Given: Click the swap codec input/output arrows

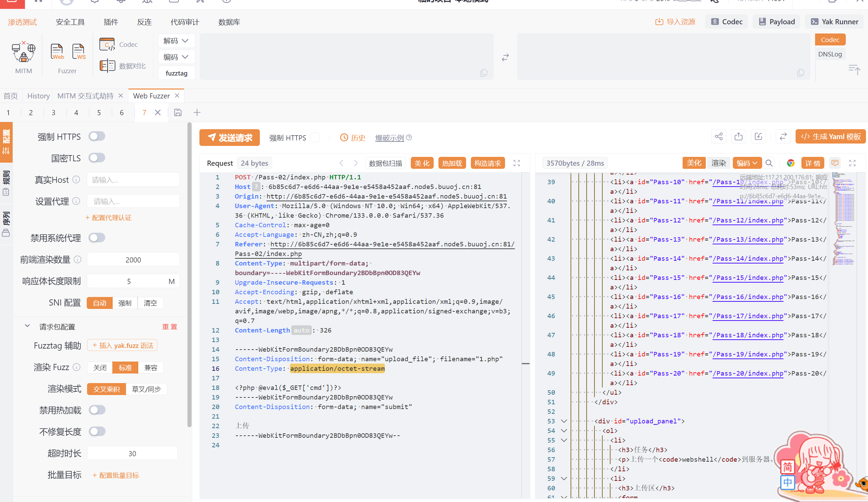Looking at the screenshot, I should coord(505,57).
